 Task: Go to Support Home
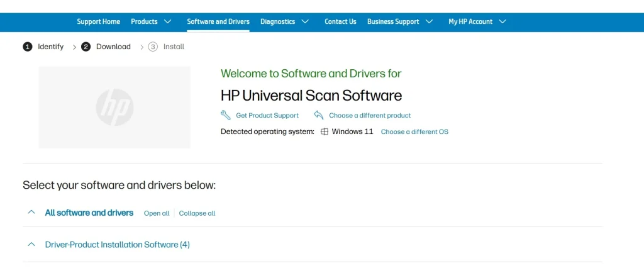click(98, 21)
